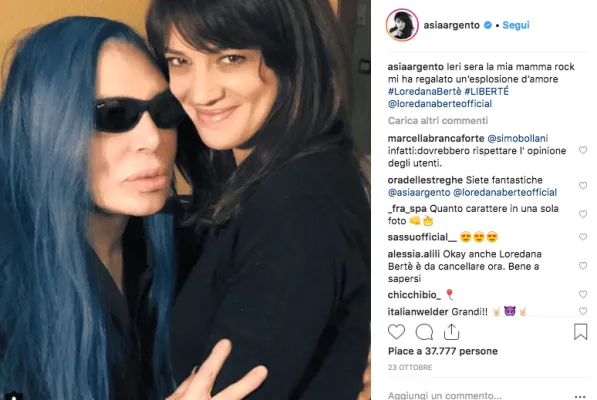Open the three-dot more options menu
The image size is (597, 400).
click(x=580, y=396)
